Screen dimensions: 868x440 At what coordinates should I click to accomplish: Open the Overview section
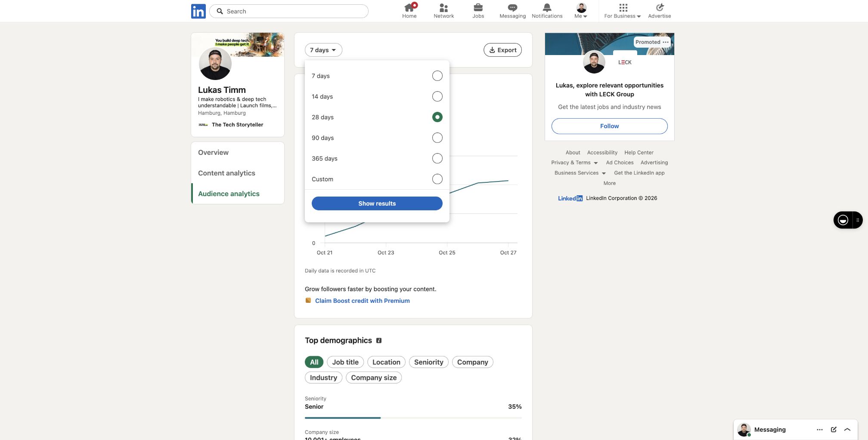click(x=213, y=152)
